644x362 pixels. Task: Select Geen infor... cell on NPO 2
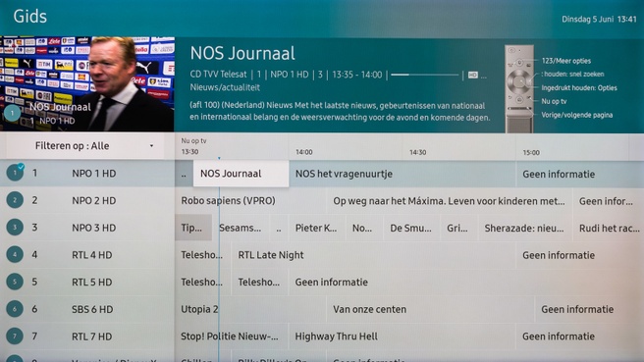[x=609, y=201]
